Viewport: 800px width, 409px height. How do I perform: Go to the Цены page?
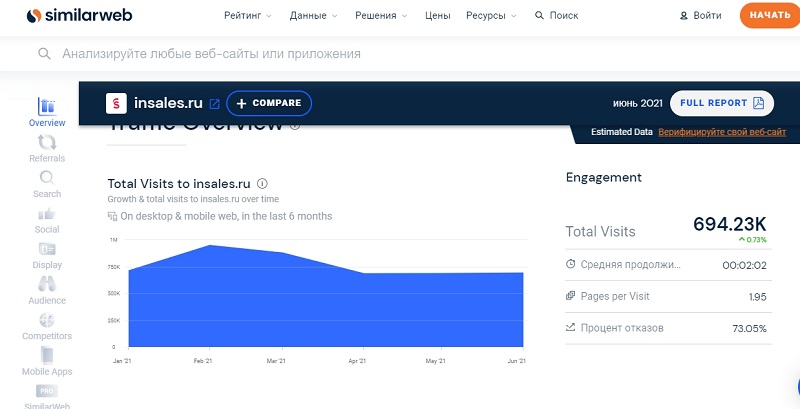point(438,16)
